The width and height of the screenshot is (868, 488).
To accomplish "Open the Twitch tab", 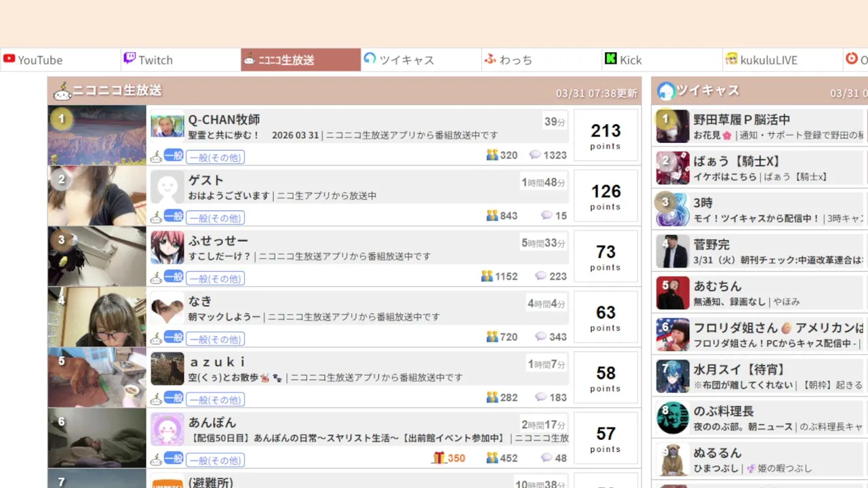I will point(181,60).
